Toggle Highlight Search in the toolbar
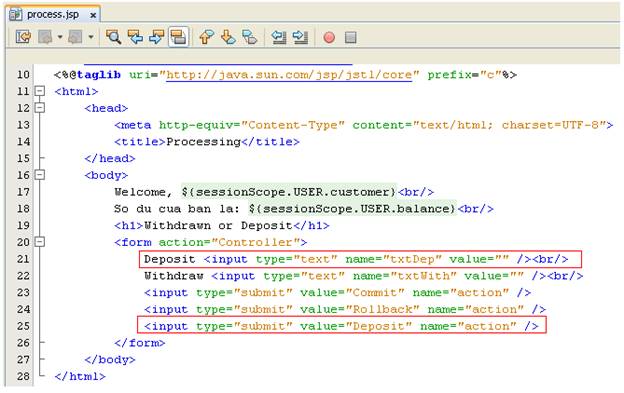 178,37
